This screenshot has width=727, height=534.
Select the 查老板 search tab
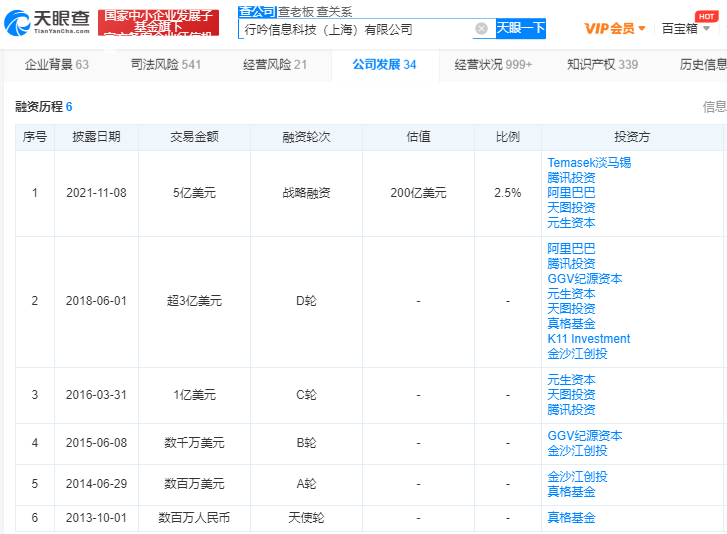pos(296,12)
